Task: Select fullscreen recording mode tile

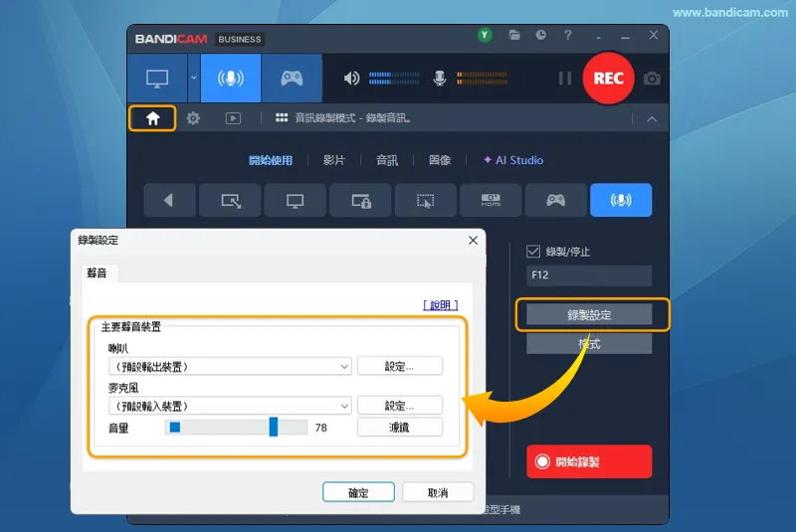Action: (296, 200)
